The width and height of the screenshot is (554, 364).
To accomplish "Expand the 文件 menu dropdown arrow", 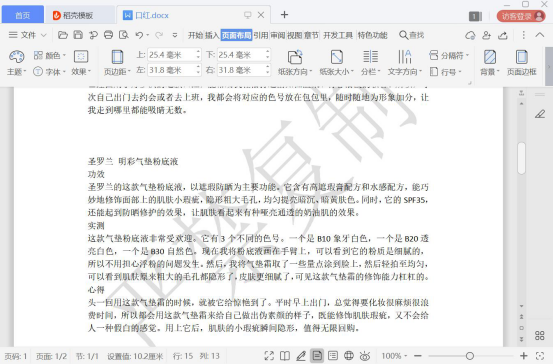I will tap(43, 35).
